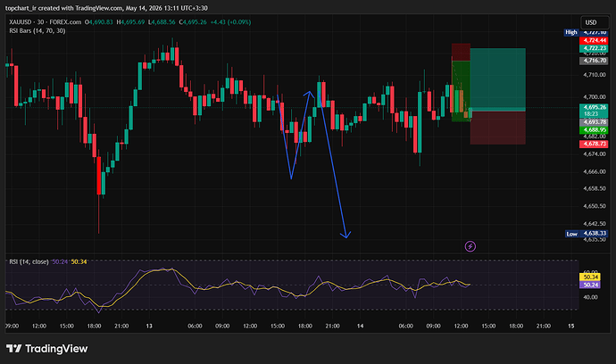Click the TradingView logo at bottom left
Viewport: 616px width, 364px height.
[46, 348]
